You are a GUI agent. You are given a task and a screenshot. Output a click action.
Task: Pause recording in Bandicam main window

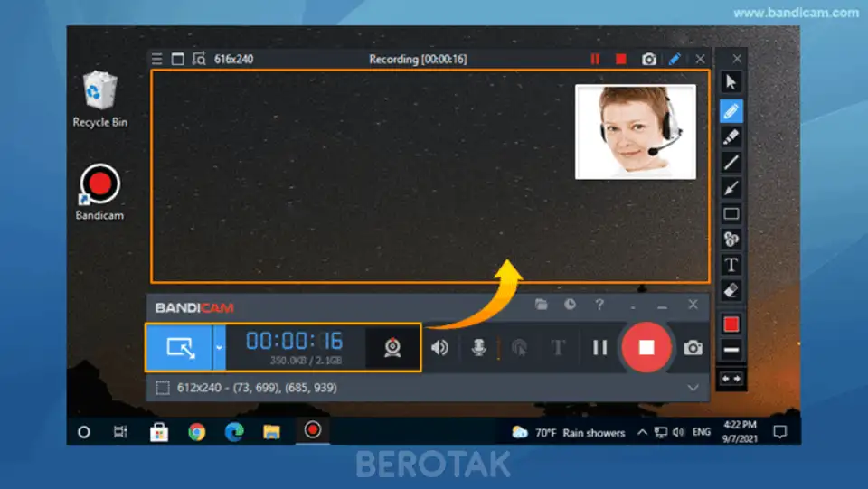click(599, 347)
